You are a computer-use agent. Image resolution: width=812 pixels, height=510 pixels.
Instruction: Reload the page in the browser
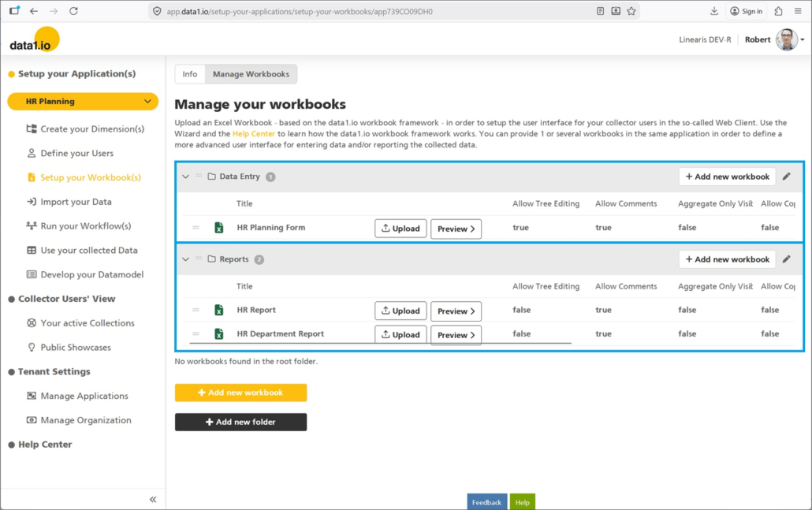[73, 11]
